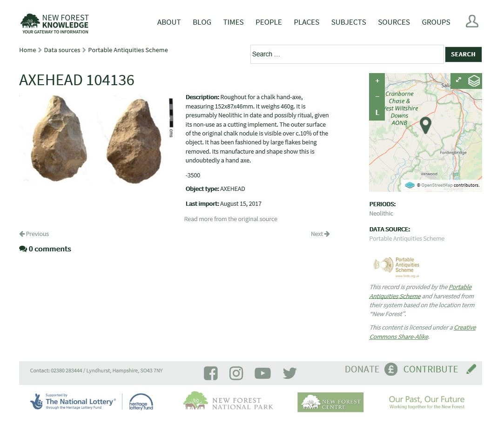Follow 'Read more from the original source'
The width and height of the screenshot is (504, 425).
coord(231,219)
